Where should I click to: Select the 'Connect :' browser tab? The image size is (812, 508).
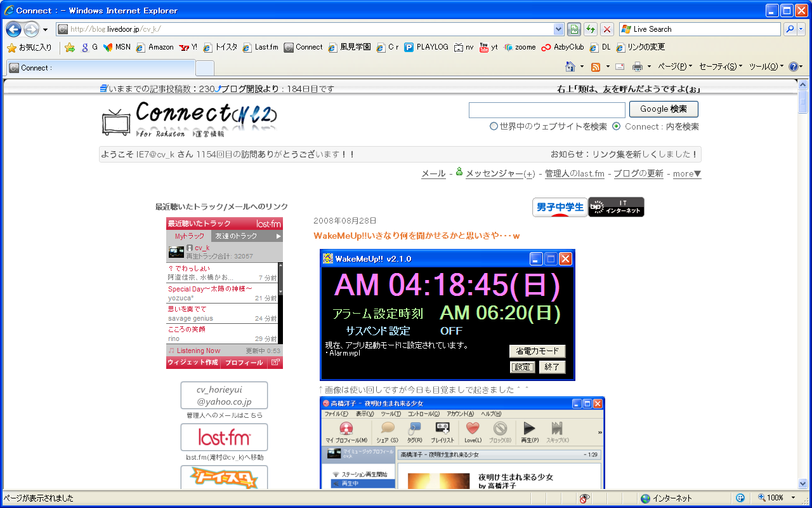[100, 68]
